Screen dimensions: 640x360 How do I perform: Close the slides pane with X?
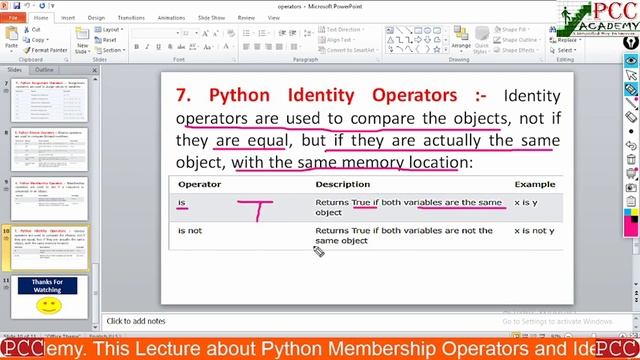[95, 70]
